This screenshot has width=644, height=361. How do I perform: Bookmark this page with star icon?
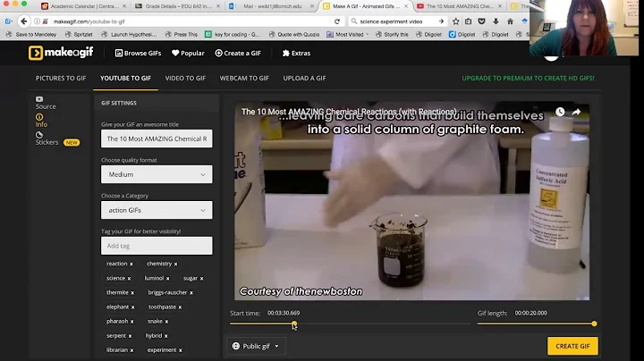[456, 21]
